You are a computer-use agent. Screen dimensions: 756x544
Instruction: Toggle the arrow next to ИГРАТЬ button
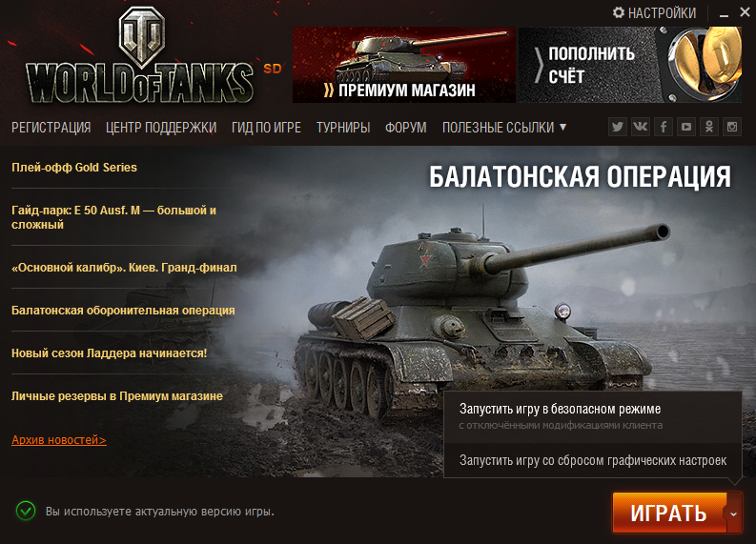(734, 514)
